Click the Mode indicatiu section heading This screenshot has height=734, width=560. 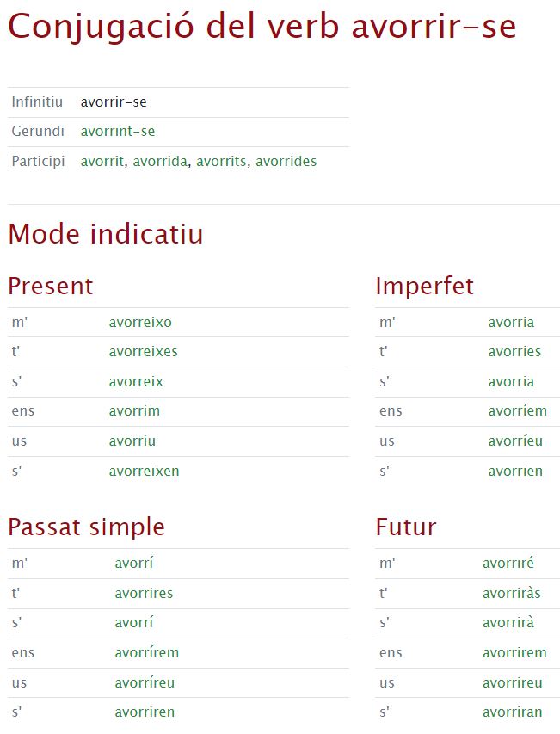[106, 234]
